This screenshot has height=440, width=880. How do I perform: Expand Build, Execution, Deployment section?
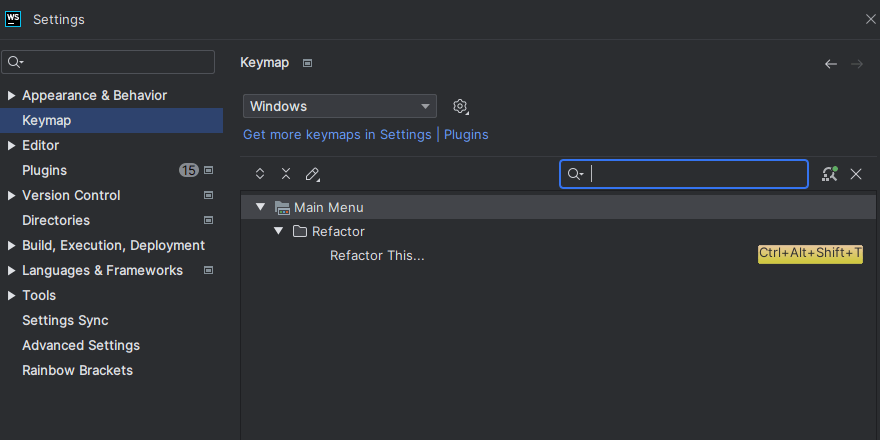tap(11, 246)
